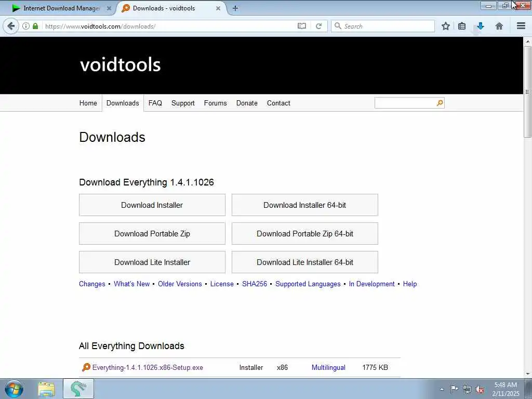Screen dimensions: 532x399
Task: Bookmark this page with star icon
Action: click(x=445, y=26)
